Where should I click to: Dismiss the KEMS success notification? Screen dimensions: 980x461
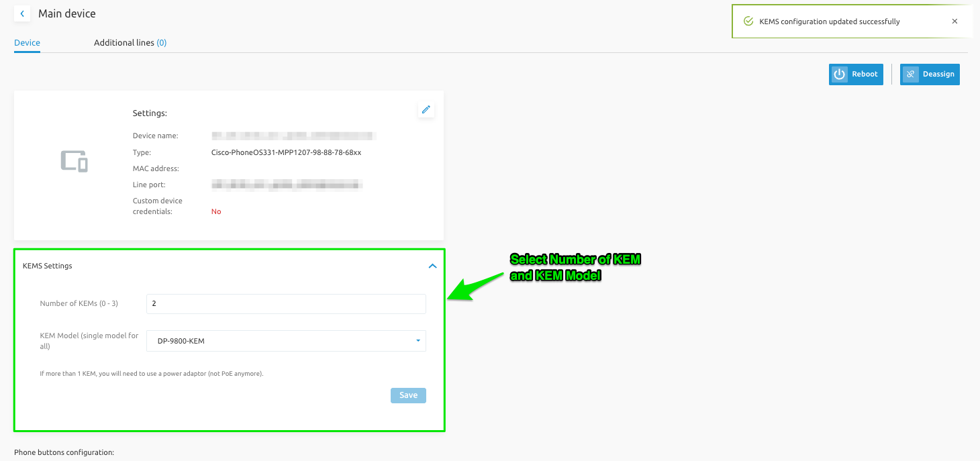pyautogui.click(x=954, y=21)
